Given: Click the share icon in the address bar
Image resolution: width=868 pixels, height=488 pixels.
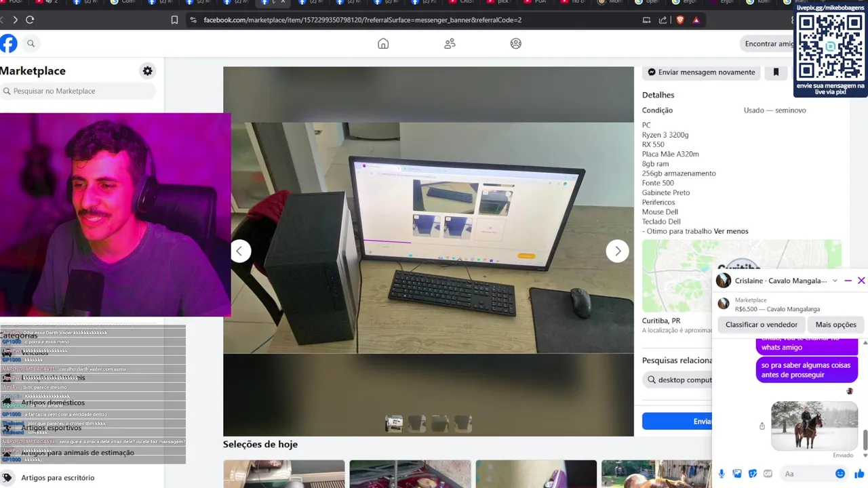Looking at the screenshot, I should coord(663,20).
